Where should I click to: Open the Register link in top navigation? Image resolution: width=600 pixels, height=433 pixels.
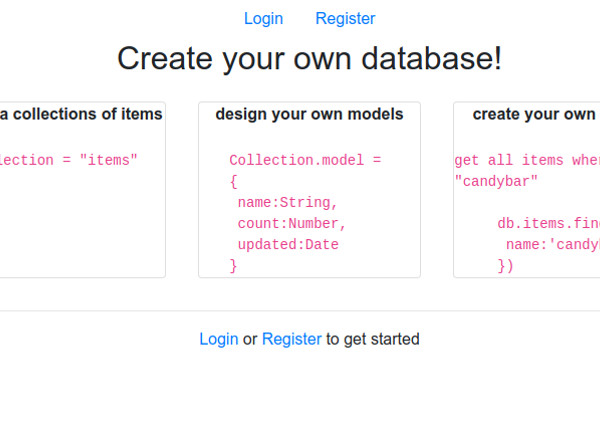(x=345, y=19)
